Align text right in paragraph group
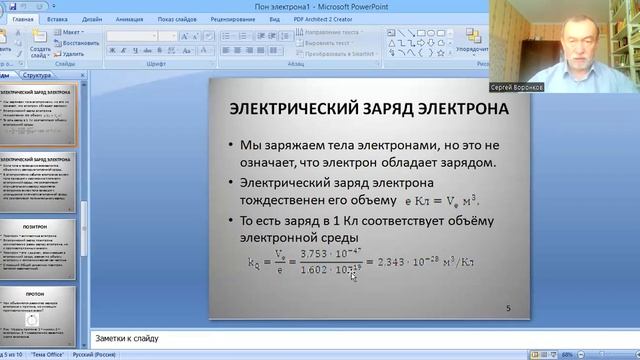Image resolution: width=640 pixels, height=360 pixels. click(249, 51)
